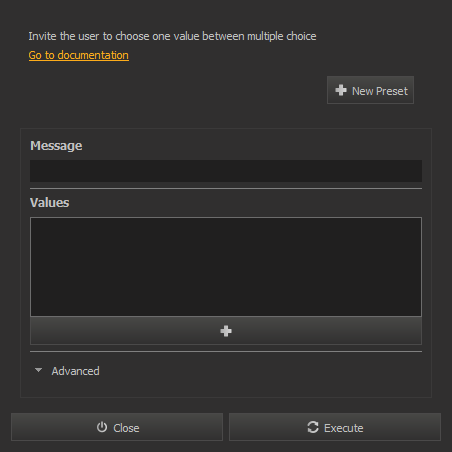
Task: Click the Advanced section label
Action: point(75,371)
